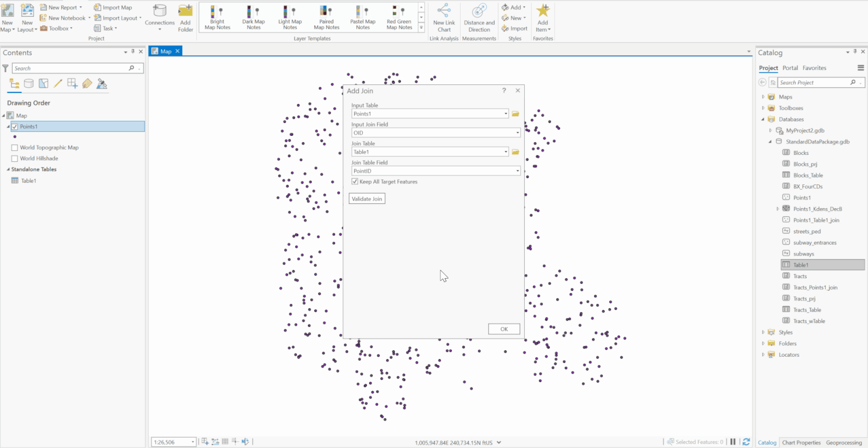Click the Add Folder button in Project group
868x448 pixels.
coord(185,17)
